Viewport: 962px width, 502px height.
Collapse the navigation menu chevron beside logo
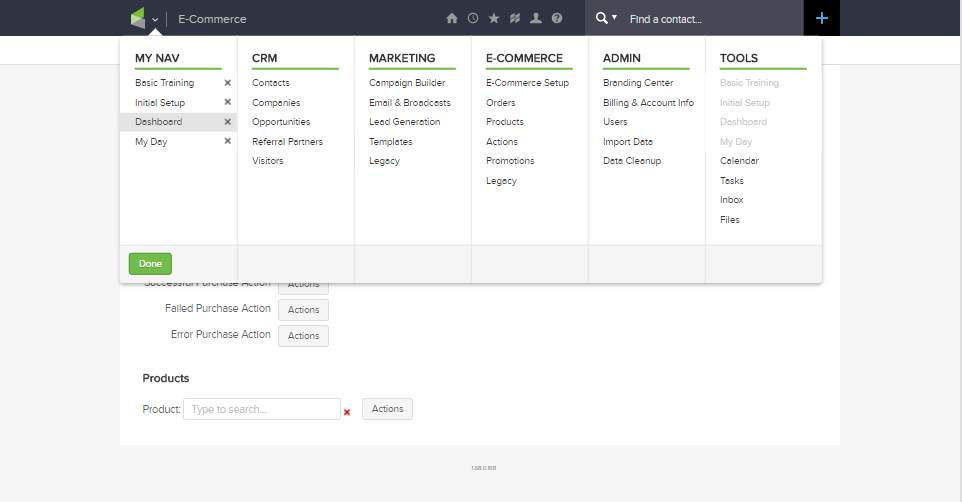[155, 20]
